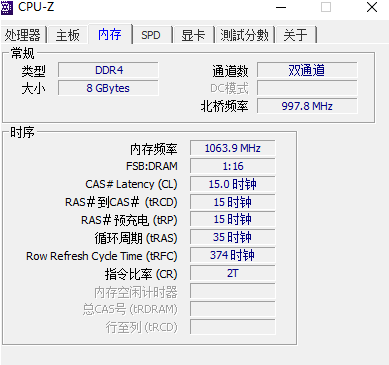Click the 时序 group heading
Image resolution: width=389 pixels, height=365 pixels.
[22, 132]
